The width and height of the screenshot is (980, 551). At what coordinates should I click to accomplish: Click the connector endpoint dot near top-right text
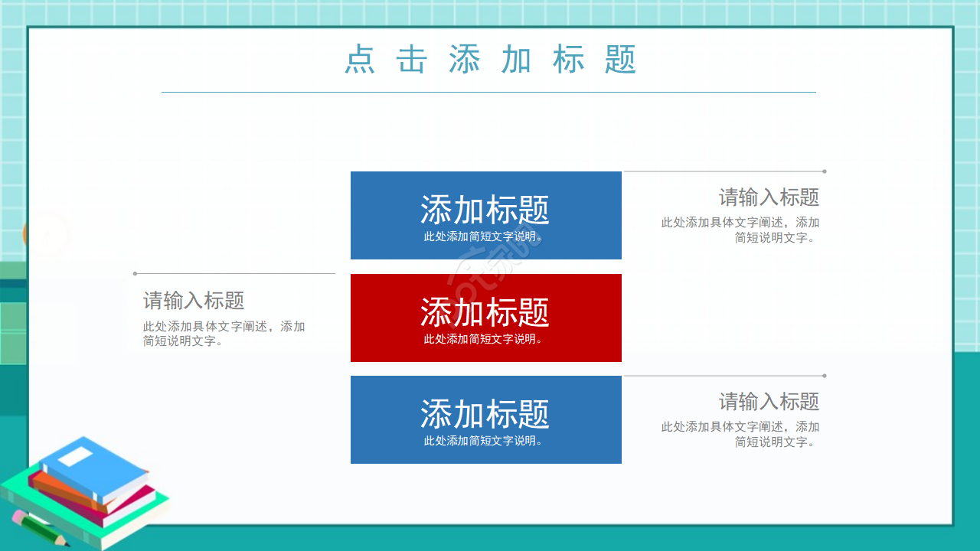coord(824,171)
